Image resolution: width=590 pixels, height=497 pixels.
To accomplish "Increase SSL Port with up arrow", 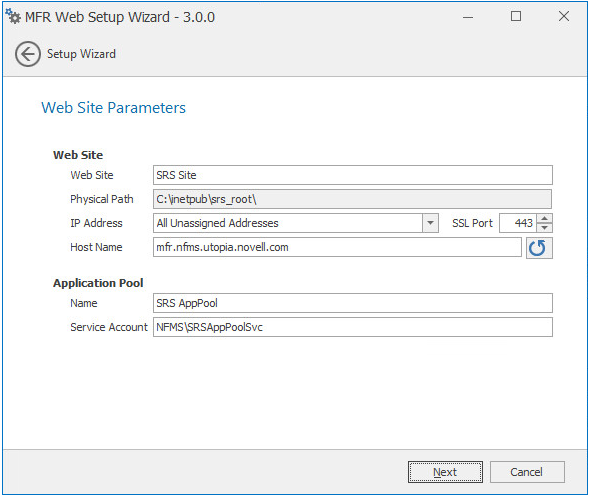I will (x=544, y=219).
